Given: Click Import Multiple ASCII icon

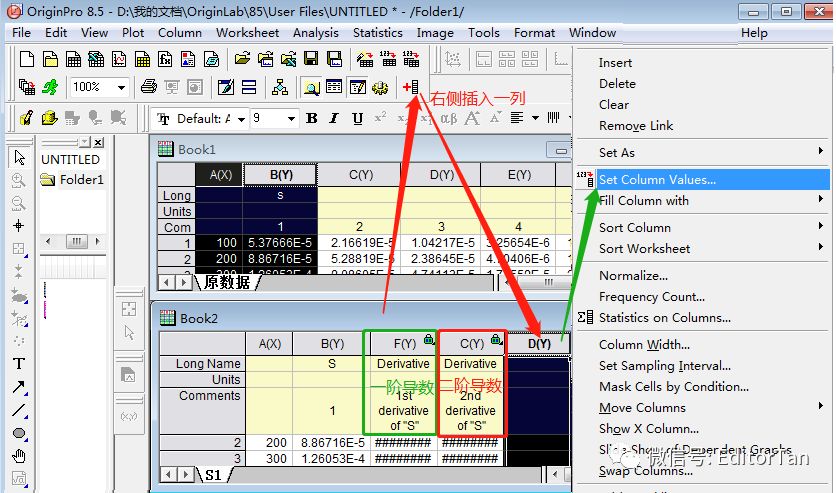Looking at the screenshot, I should (411, 59).
